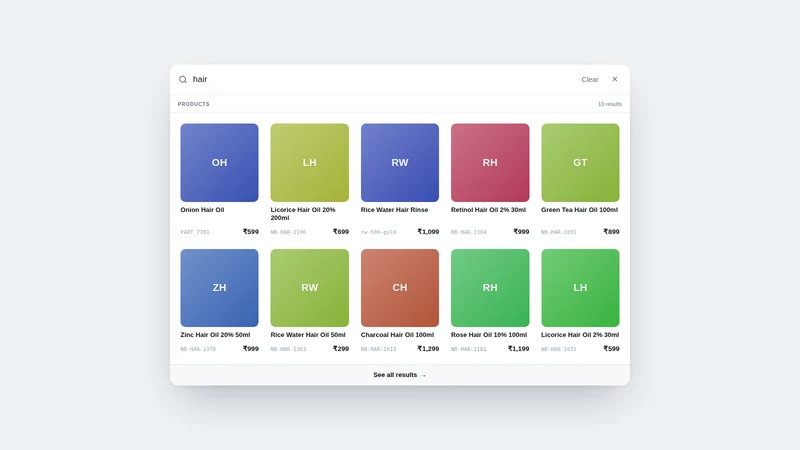Select the green RH Rose thumbnail
This screenshot has height=450, width=800.
[x=490, y=288]
